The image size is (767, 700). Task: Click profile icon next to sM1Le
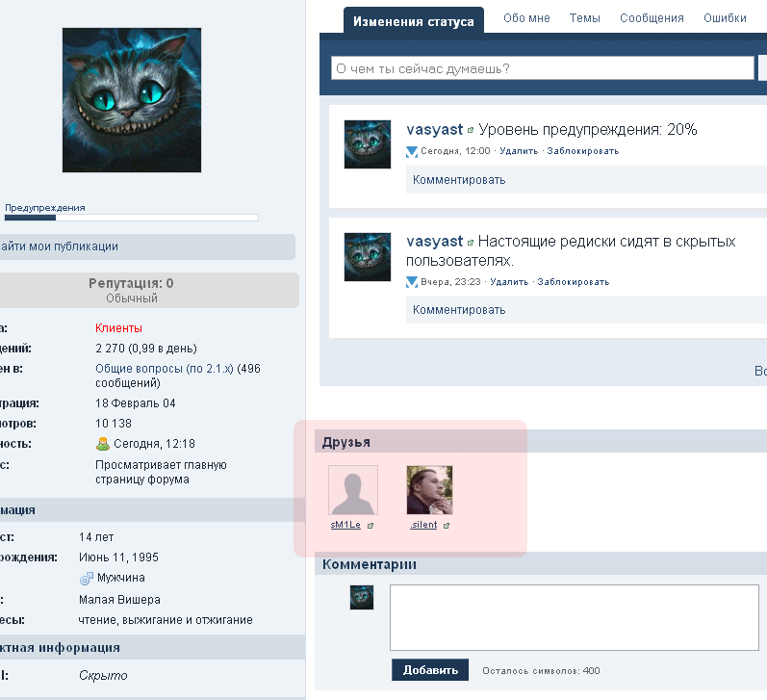[371, 526]
